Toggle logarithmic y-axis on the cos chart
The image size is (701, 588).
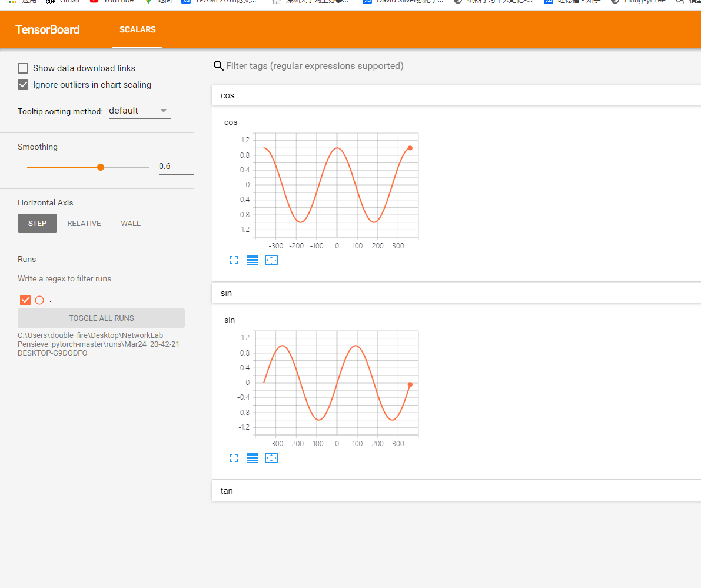coord(253,260)
